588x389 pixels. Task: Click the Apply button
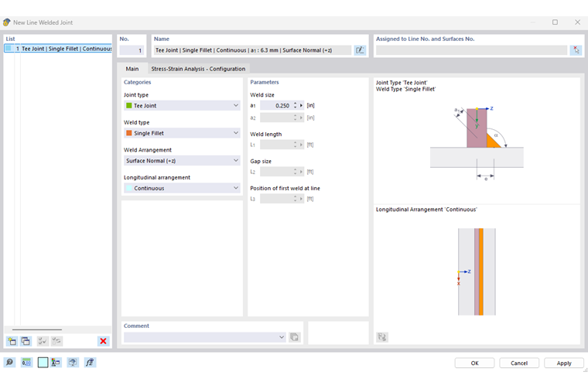tap(563, 363)
